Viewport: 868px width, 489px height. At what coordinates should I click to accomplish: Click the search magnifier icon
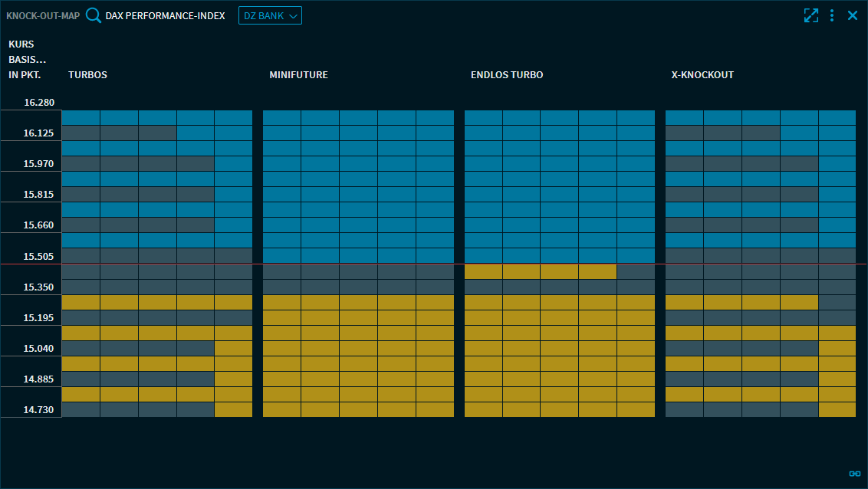pos(94,15)
